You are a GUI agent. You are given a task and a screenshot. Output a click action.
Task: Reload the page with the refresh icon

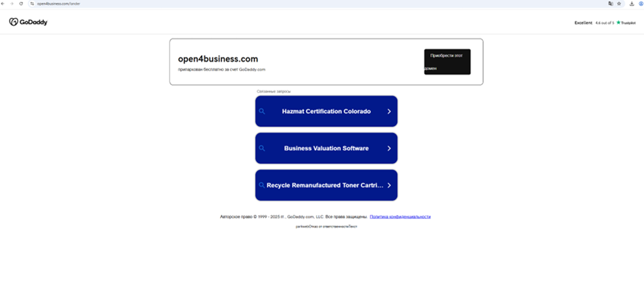point(21,3)
